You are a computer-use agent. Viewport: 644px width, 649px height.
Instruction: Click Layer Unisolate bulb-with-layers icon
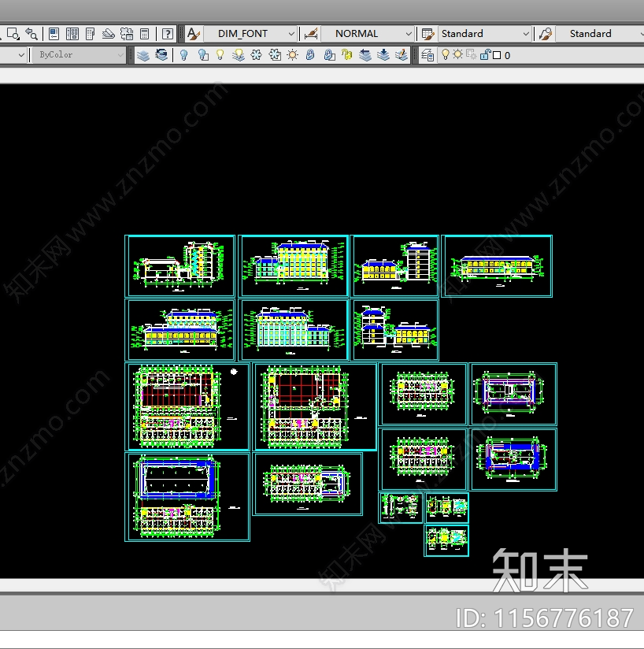[x=239, y=55]
